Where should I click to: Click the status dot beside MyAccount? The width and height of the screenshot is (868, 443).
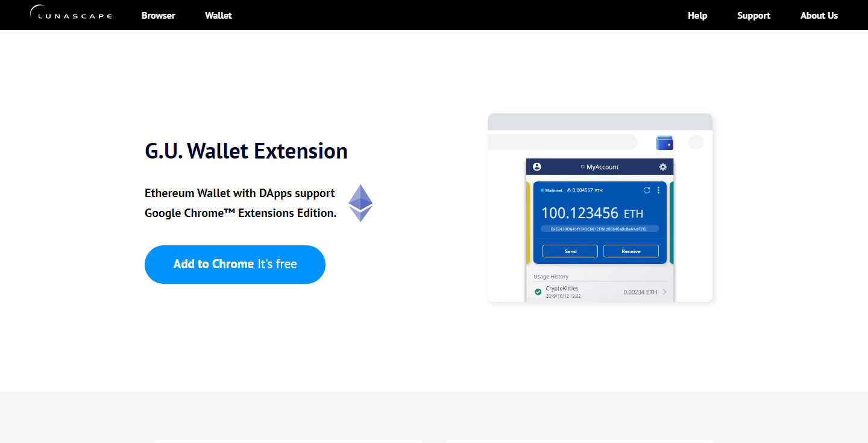582,166
